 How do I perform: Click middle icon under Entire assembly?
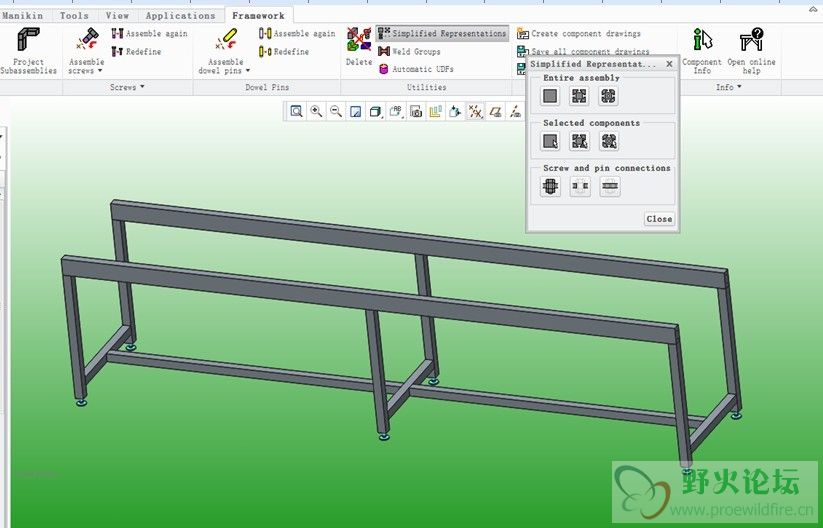pos(579,96)
